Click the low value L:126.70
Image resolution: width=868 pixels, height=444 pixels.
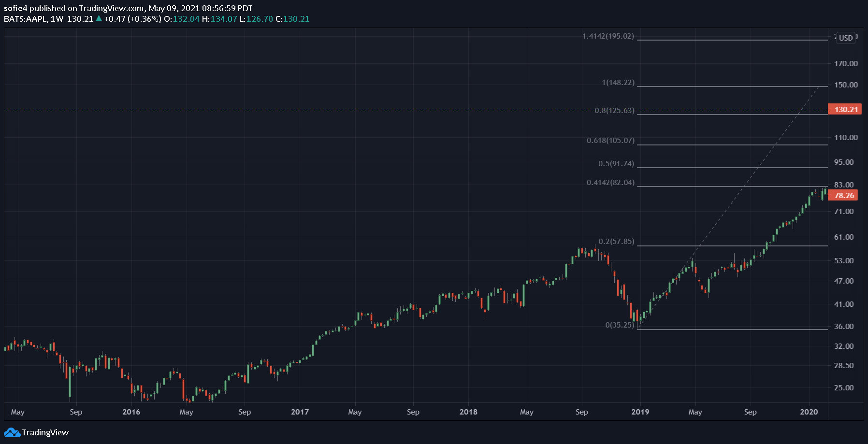[x=256, y=19]
